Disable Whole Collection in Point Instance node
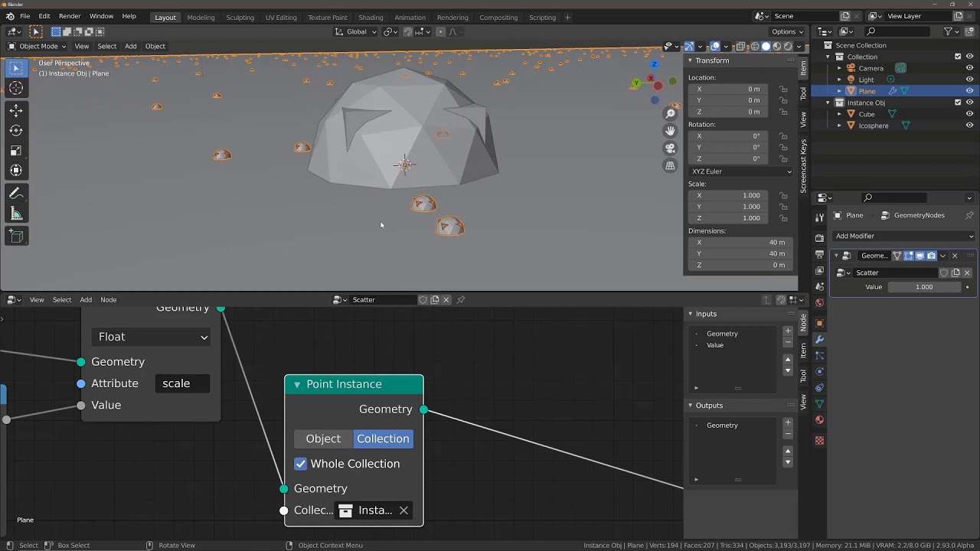 (x=300, y=464)
